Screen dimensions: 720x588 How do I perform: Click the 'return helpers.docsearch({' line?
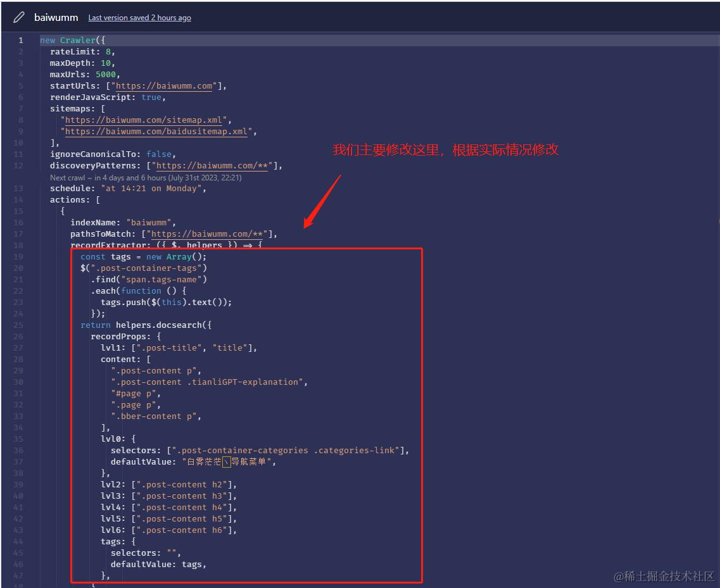[x=146, y=325]
